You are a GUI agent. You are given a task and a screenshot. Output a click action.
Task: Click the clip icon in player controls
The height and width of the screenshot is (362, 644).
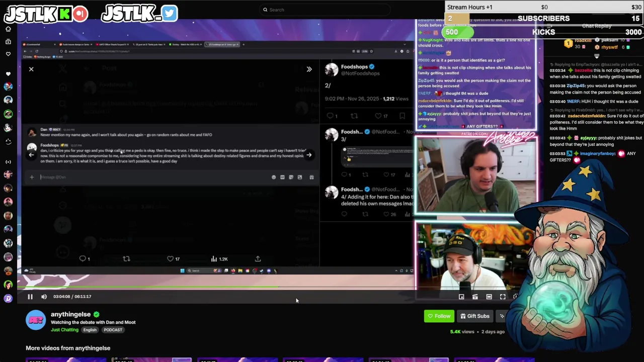click(x=475, y=297)
